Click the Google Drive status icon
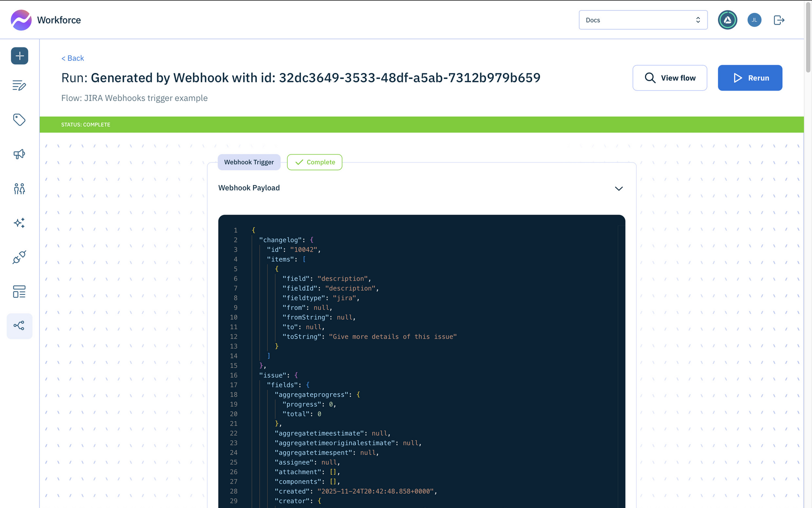Image resolution: width=812 pixels, height=508 pixels. coord(727,20)
